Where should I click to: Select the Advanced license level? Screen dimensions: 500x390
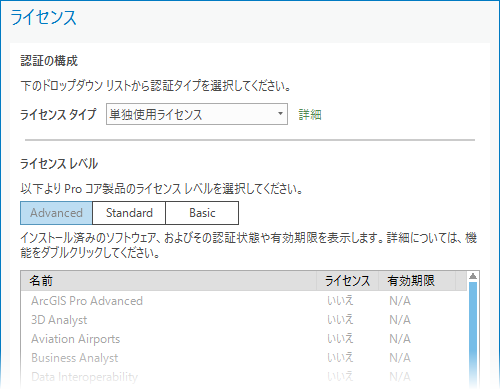coord(56,213)
